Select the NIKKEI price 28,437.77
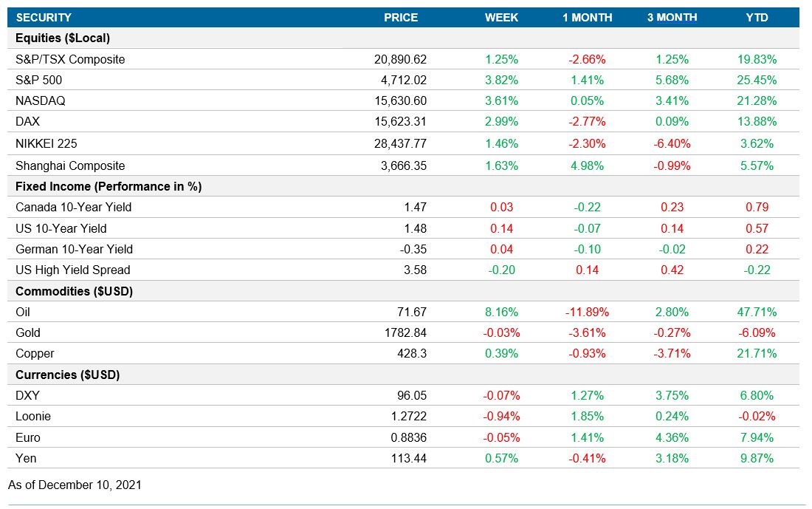This screenshot has height=509, width=812. coord(400,143)
